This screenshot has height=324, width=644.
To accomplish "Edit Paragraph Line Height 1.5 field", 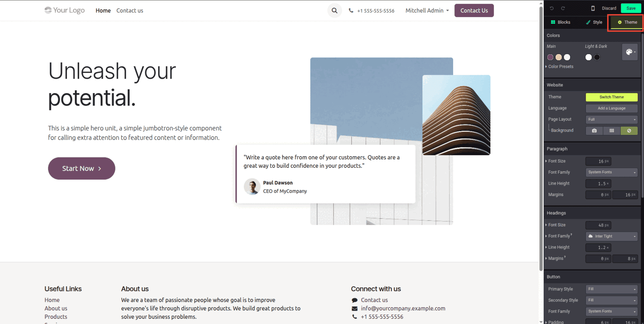I will point(598,184).
